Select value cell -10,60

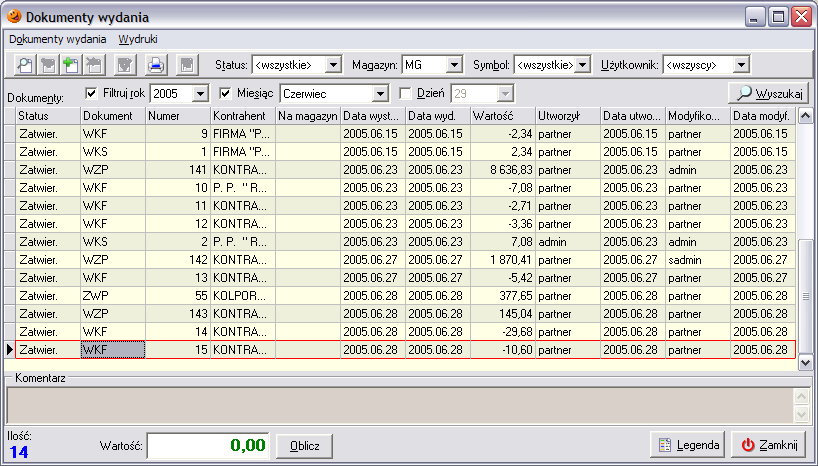click(x=503, y=350)
